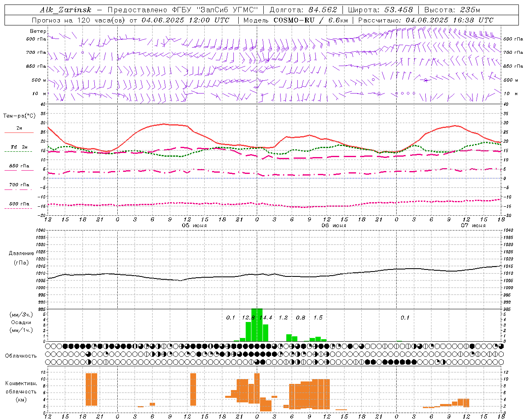Click the 12.8 precipitation value

pos(248,317)
